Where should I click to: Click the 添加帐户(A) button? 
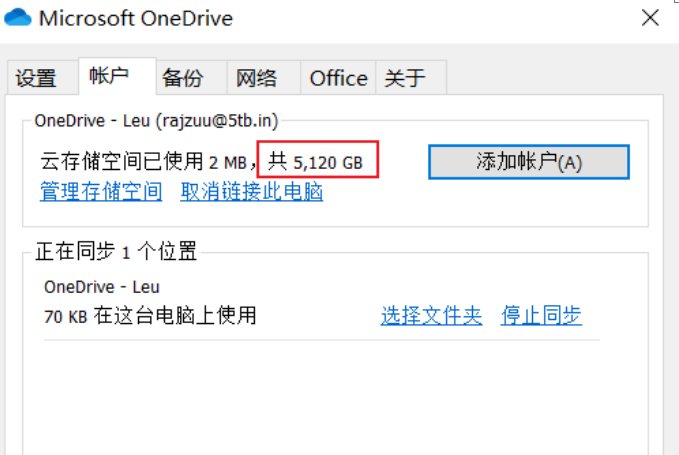click(529, 162)
